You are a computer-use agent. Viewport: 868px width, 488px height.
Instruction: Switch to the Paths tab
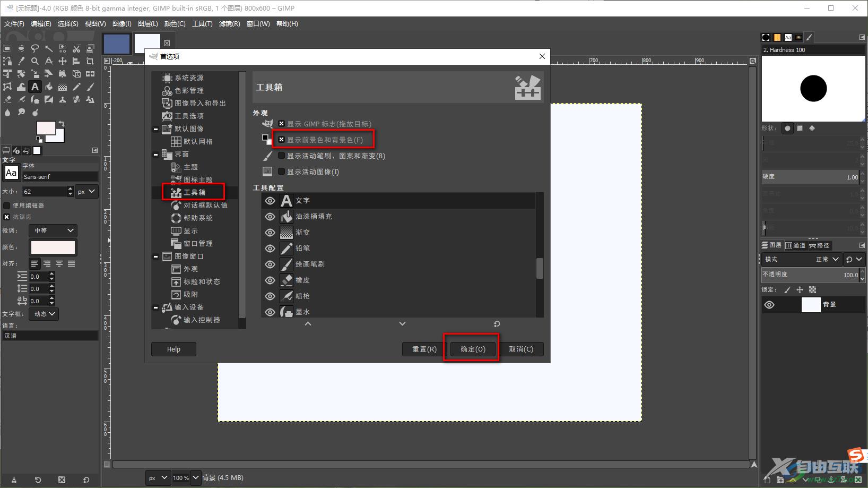coord(819,245)
